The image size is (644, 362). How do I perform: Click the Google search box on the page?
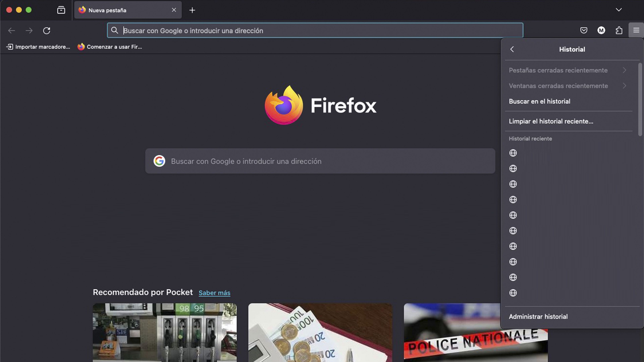pos(320,161)
